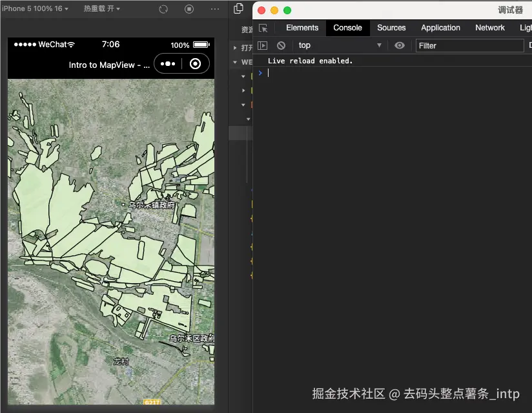Clear the console with the clear icon
The image size is (532, 413).
point(281,45)
